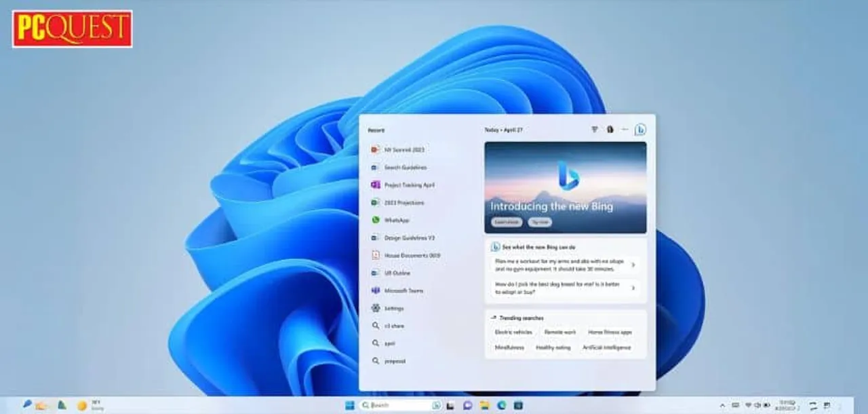Search trending topic Home fitness apps
868x414 pixels.
[x=610, y=332]
